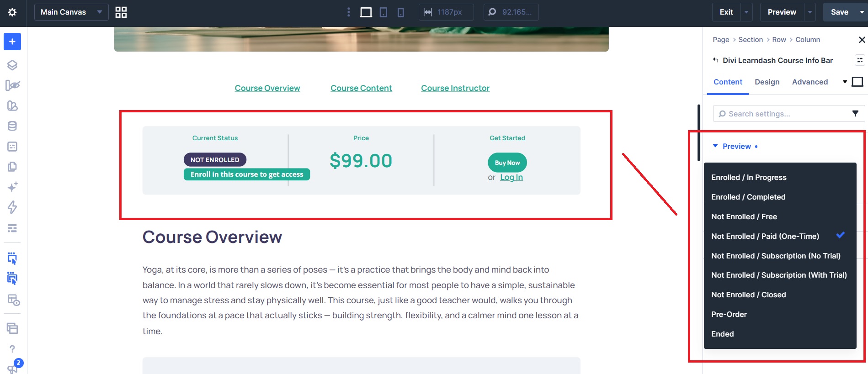
Task: Click the back arrow beside module title
Action: 715,60
